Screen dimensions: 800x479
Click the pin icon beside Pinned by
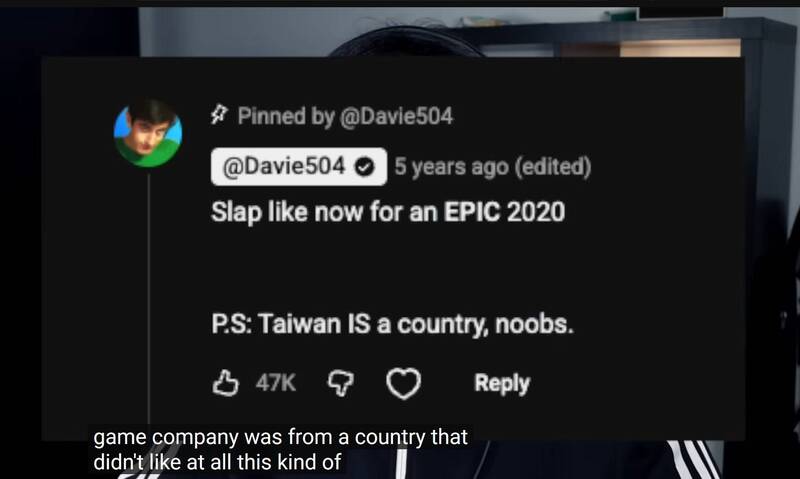[219, 115]
